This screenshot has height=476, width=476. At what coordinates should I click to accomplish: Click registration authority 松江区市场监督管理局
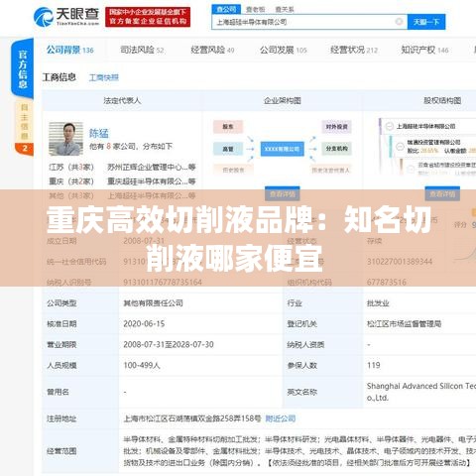(x=404, y=323)
